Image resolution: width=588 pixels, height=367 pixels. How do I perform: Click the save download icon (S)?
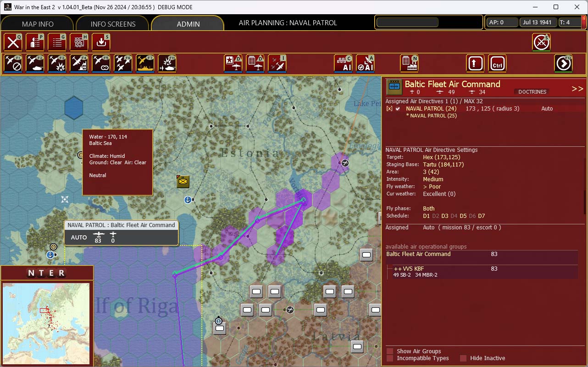[x=101, y=42]
